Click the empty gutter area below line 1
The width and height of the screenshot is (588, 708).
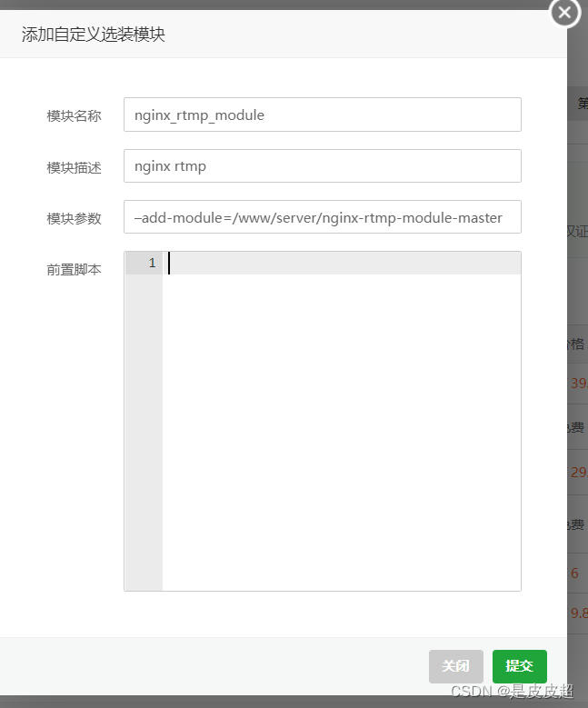click(x=145, y=432)
